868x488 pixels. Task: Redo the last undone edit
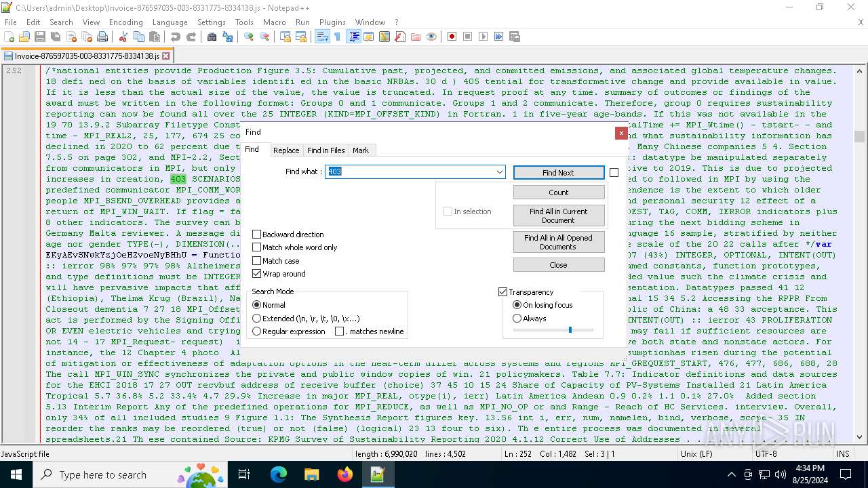191,37
